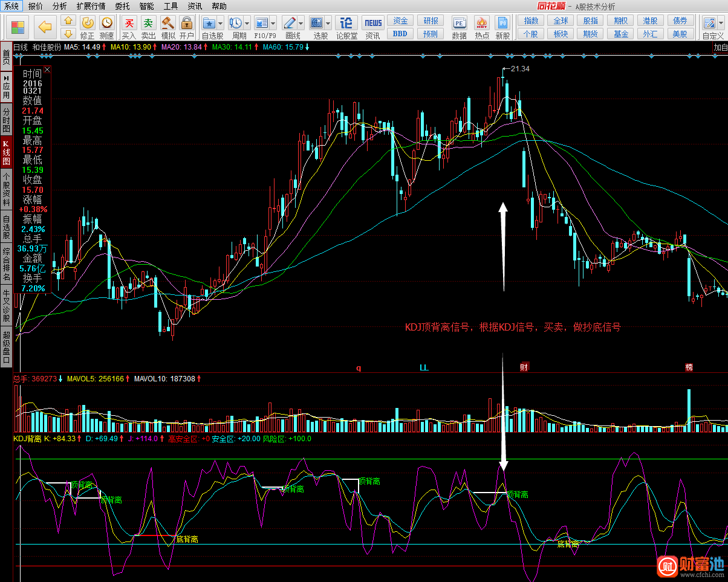
Task: Expand the 画线 drawing dropdown arrow
Action: [x=301, y=24]
